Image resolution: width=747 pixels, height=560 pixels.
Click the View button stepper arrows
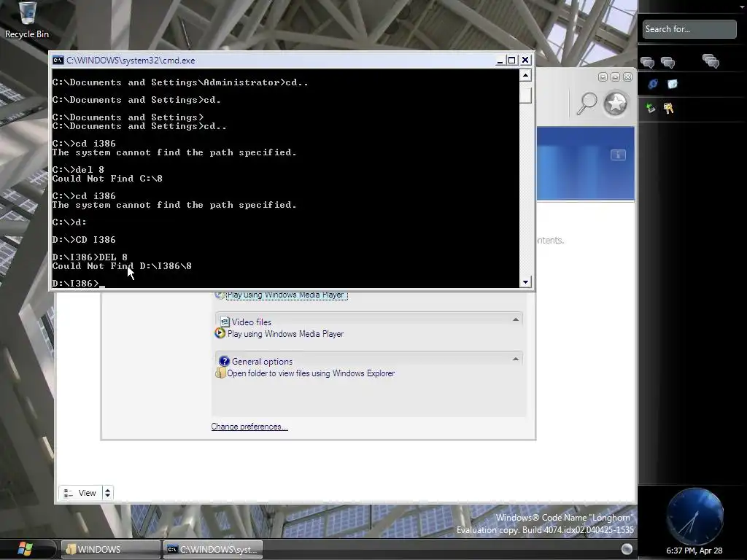click(x=108, y=493)
